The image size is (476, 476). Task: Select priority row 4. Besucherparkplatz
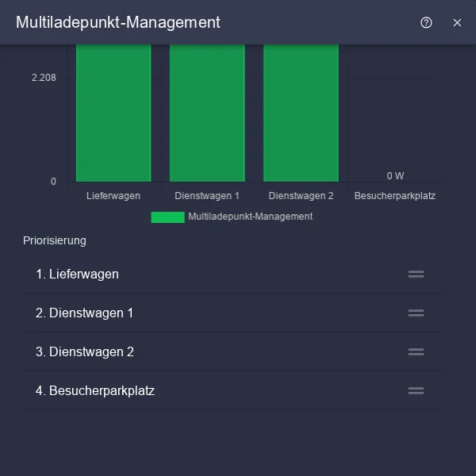point(232,390)
